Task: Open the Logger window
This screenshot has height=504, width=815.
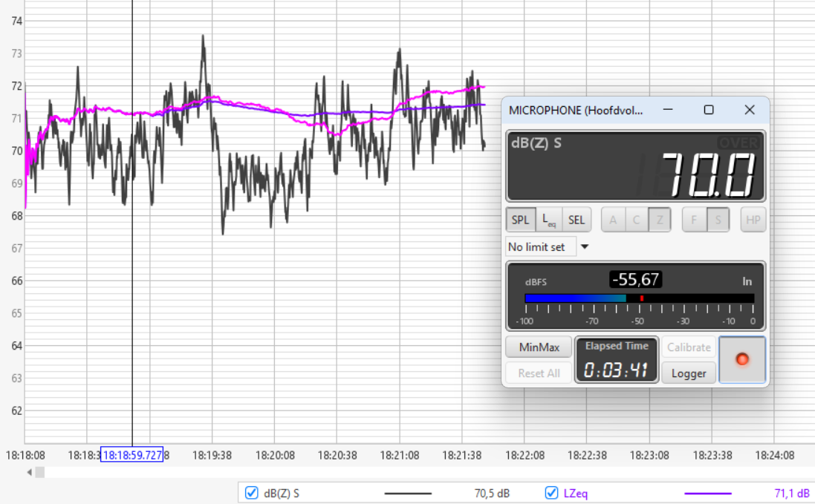Action: point(689,373)
